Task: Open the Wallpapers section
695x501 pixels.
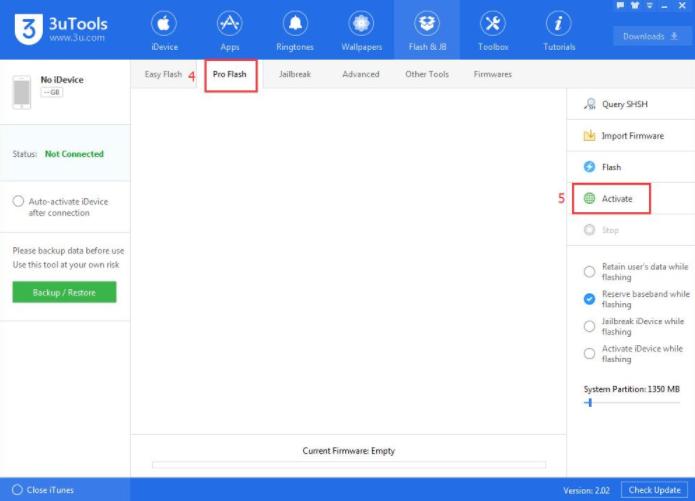Action: point(361,30)
